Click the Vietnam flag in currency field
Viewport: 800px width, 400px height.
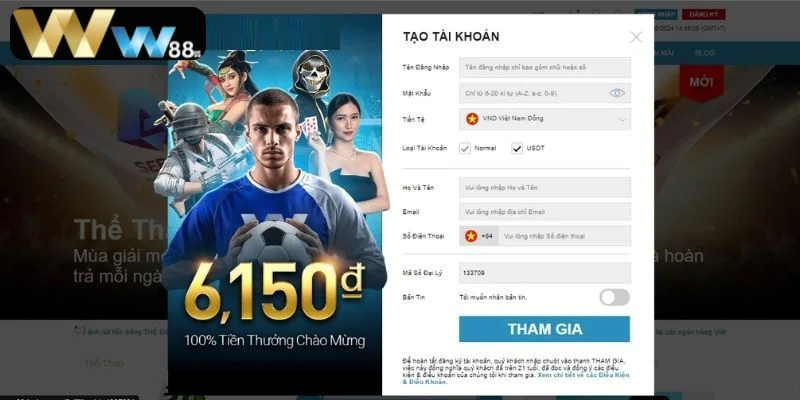click(472, 119)
